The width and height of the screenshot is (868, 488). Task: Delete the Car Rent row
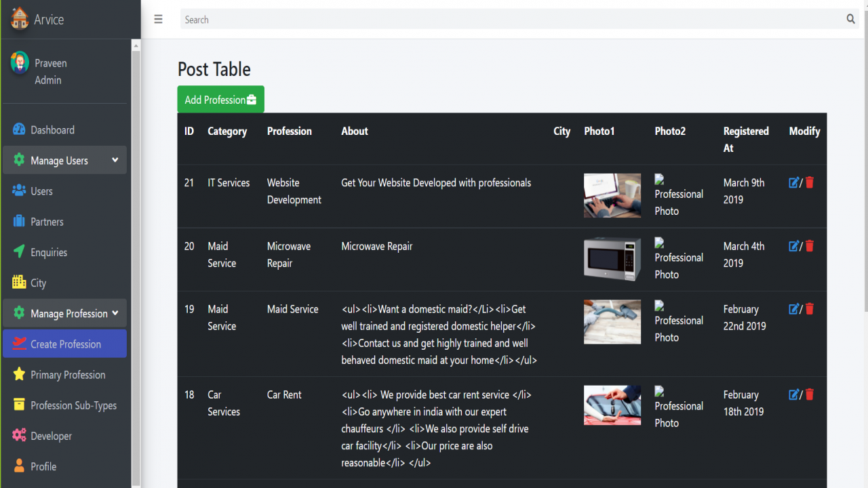click(x=810, y=394)
